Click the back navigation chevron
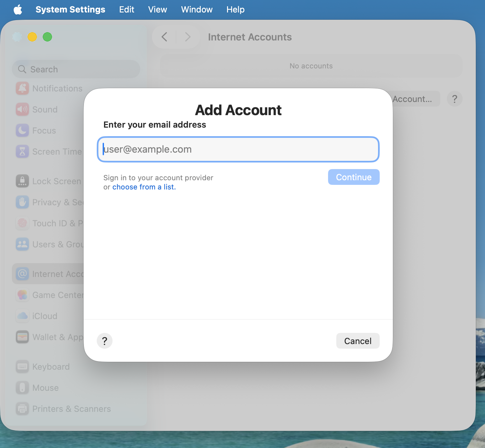The width and height of the screenshot is (485, 448). pos(164,37)
